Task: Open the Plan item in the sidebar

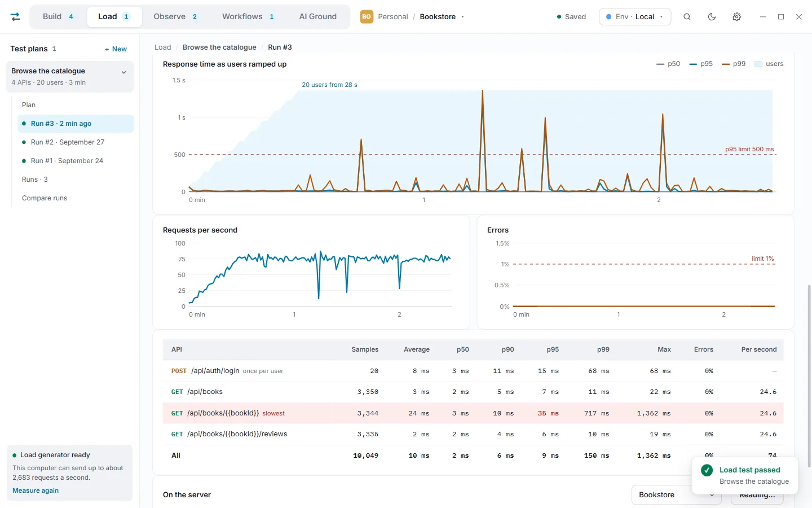Action: (76, 105)
